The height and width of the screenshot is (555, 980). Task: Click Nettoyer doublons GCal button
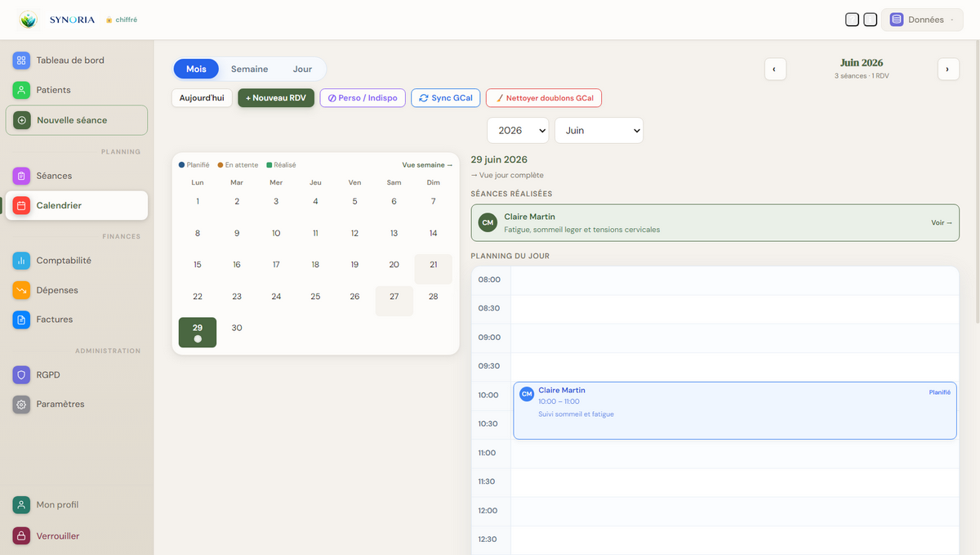(544, 98)
